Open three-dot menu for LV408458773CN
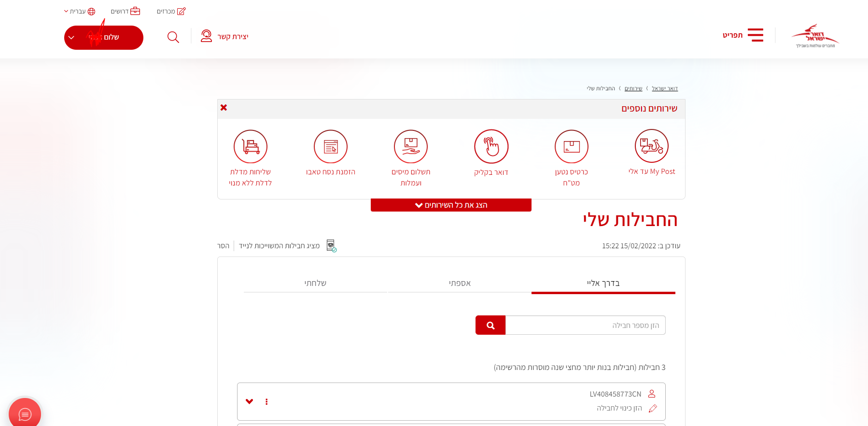868x426 pixels. pyautogui.click(x=266, y=401)
